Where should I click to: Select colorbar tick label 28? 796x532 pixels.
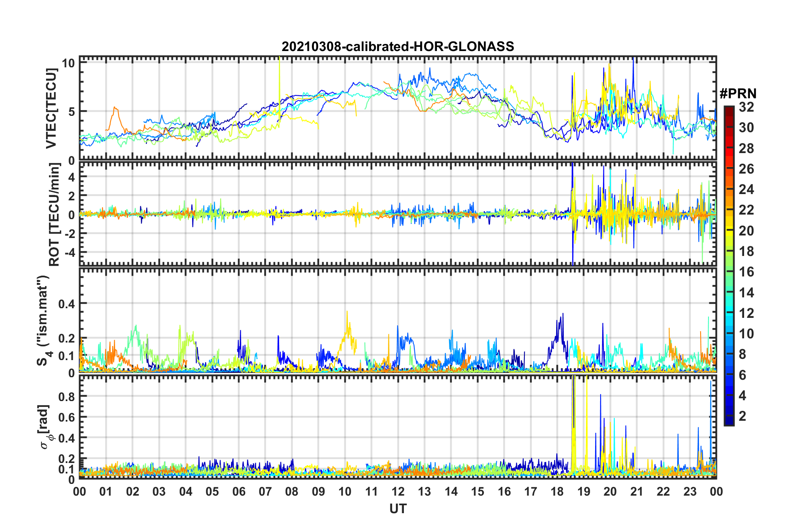[x=746, y=148]
